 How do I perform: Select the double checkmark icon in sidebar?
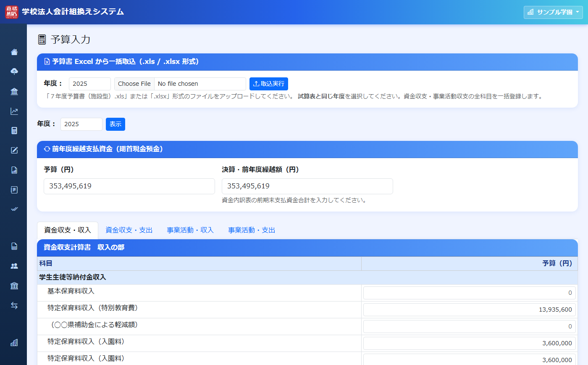point(14,209)
